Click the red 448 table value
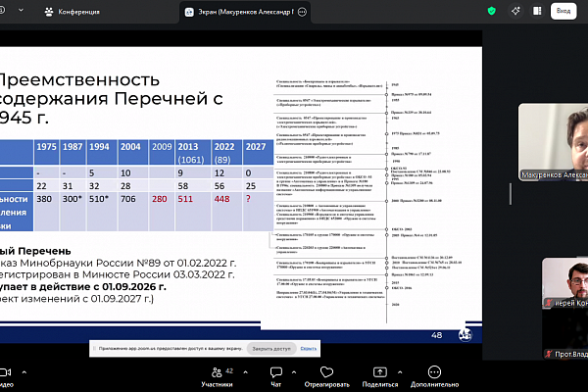Viewport: 588px width, 392px height. click(221, 199)
